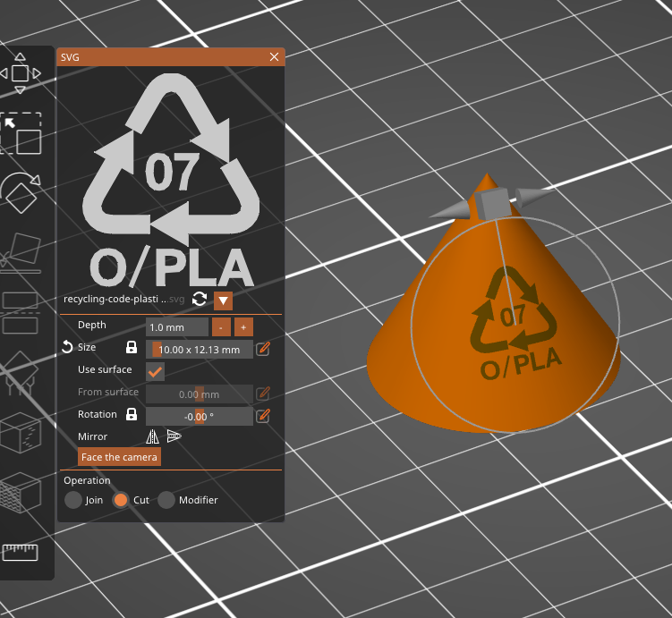Click the Size slider showing 10.00 x 12.13 mm

tap(200, 350)
